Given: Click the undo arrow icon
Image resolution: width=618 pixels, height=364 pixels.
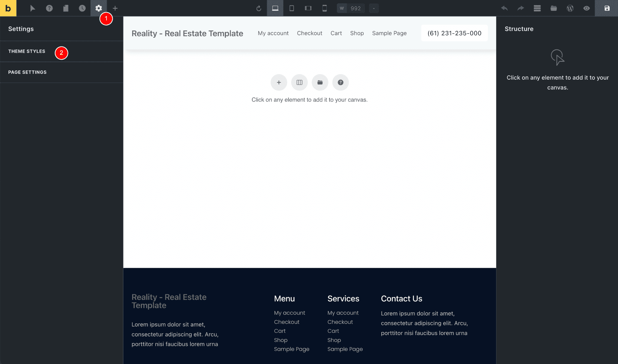Looking at the screenshot, I should tap(504, 8).
